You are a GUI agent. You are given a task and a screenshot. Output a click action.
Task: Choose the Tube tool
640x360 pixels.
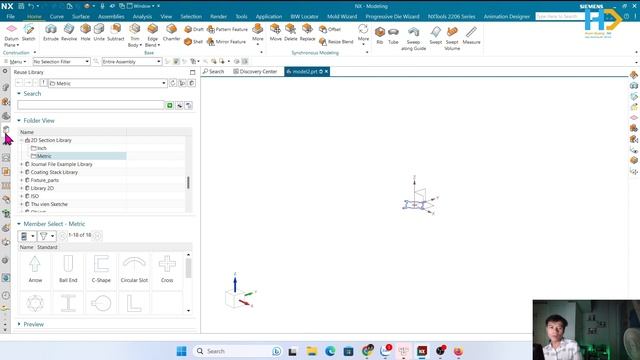tap(393, 35)
